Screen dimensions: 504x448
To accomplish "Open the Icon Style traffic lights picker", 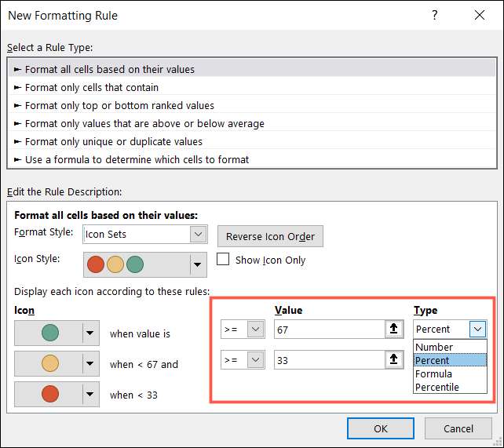I will pyautogui.click(x=198, y=264).
